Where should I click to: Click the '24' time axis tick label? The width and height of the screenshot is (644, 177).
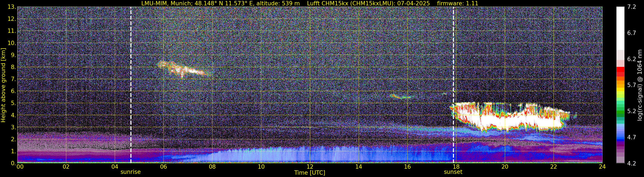(602, 167)
